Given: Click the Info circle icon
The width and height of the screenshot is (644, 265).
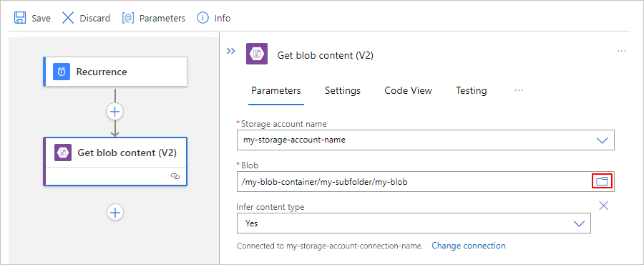Looking at the screenshot, I should [203, 18].
